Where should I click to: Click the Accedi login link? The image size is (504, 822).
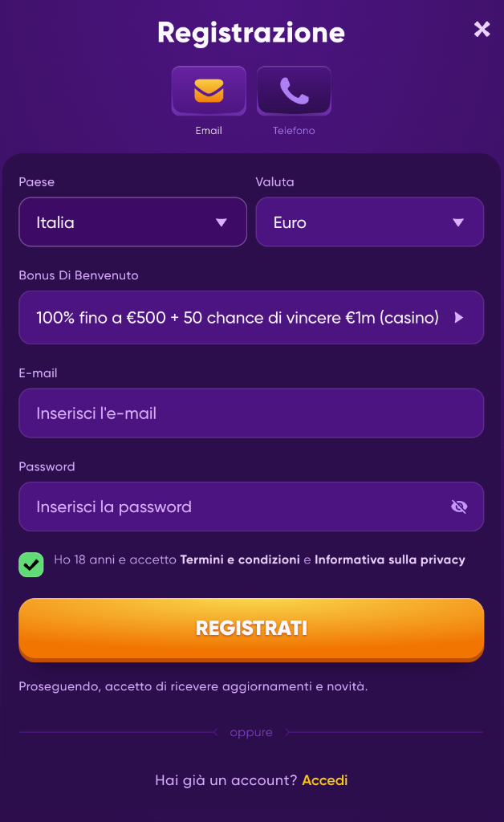click(324, 779)
